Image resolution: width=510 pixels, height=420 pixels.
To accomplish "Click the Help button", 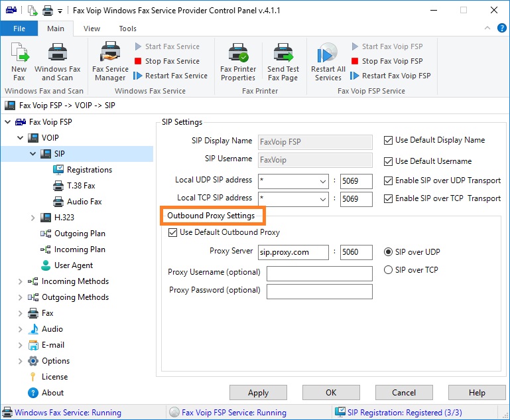I will [x=477, y=393].
